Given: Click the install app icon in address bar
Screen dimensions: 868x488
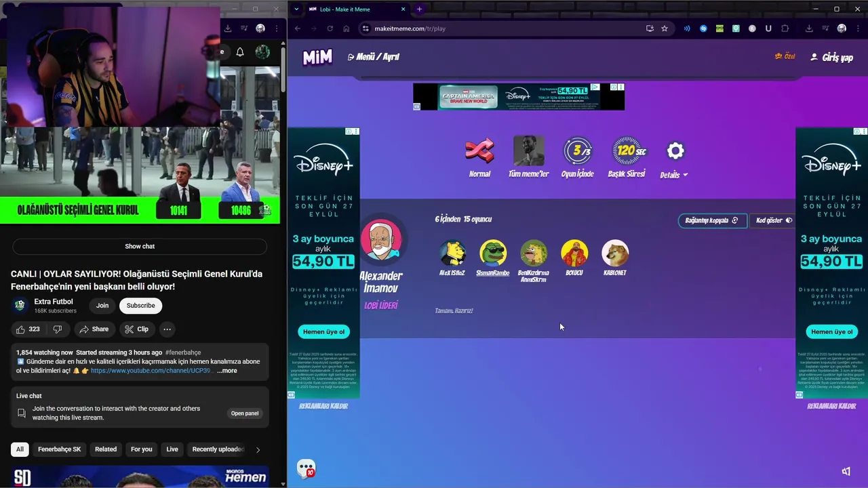Looking at the screenshot, I should [x=650, y=28].
